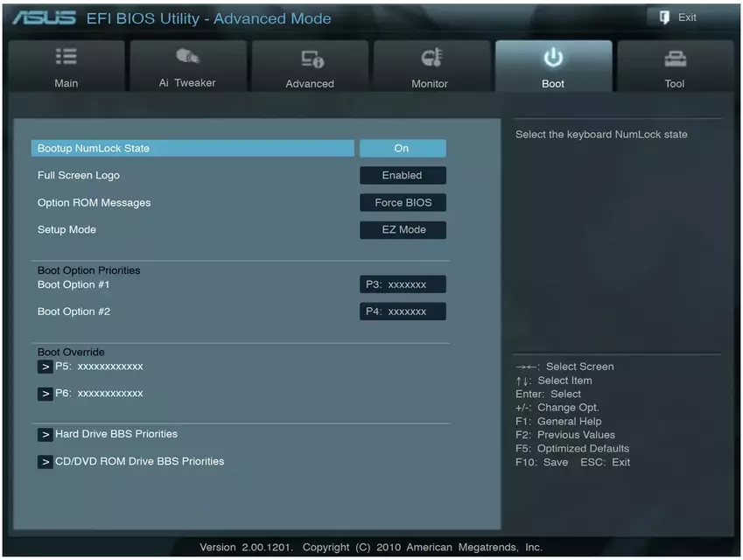Image resolution: width=743 pixels, height=560 pixels.
Task: Switch to the Main tab
Action: (67, 66)
